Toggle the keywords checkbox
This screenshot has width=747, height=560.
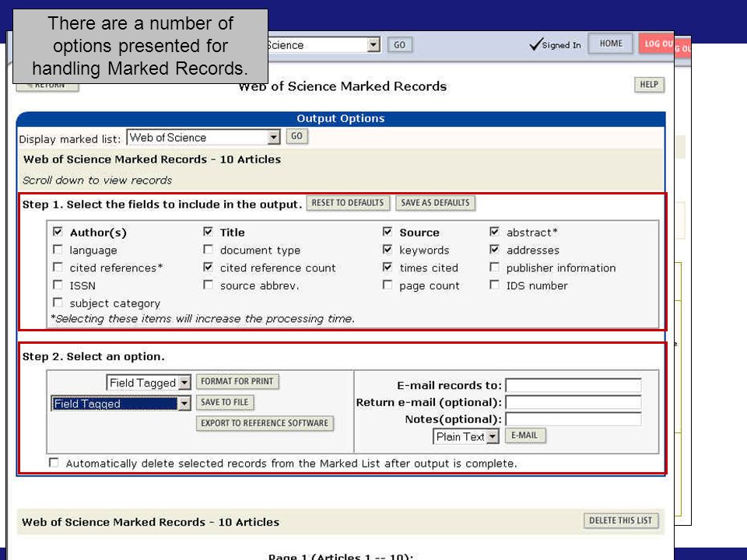(x=388, y=250)
